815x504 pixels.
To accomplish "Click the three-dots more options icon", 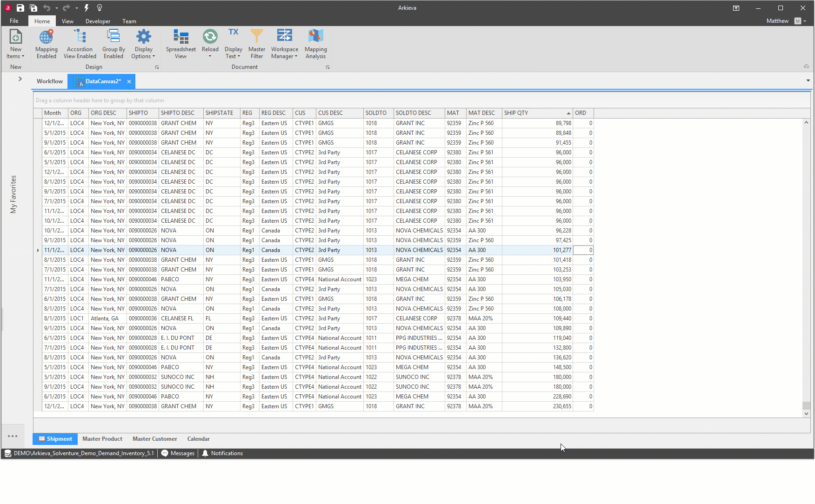I will click(x=13, y=436).
